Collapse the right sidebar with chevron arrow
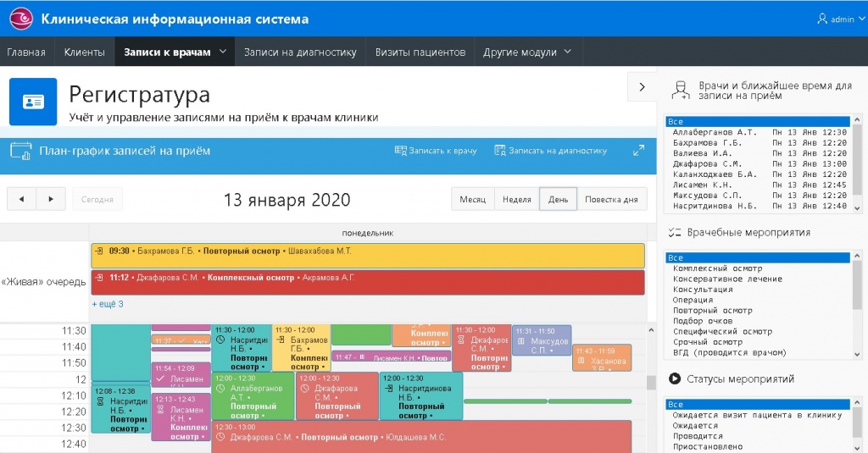This screenshot has height=453, width=868. [642, 86]
